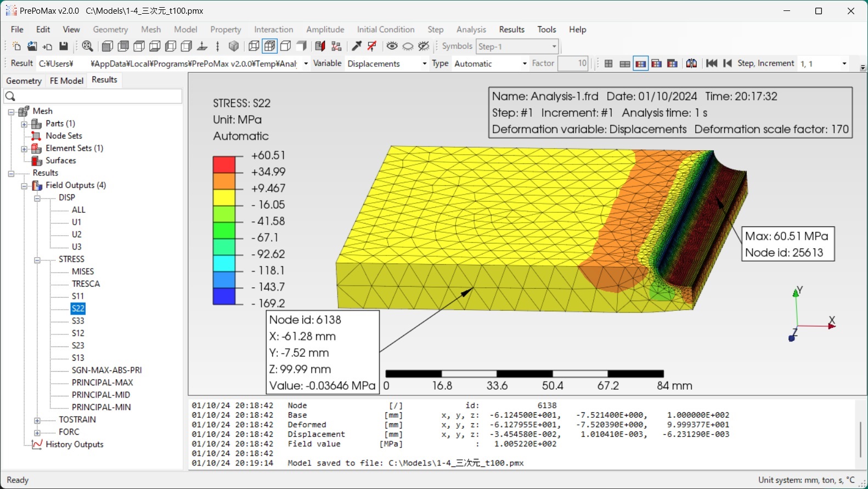Go to previous increment button
868x489 pixels.
tap(728, 64)
